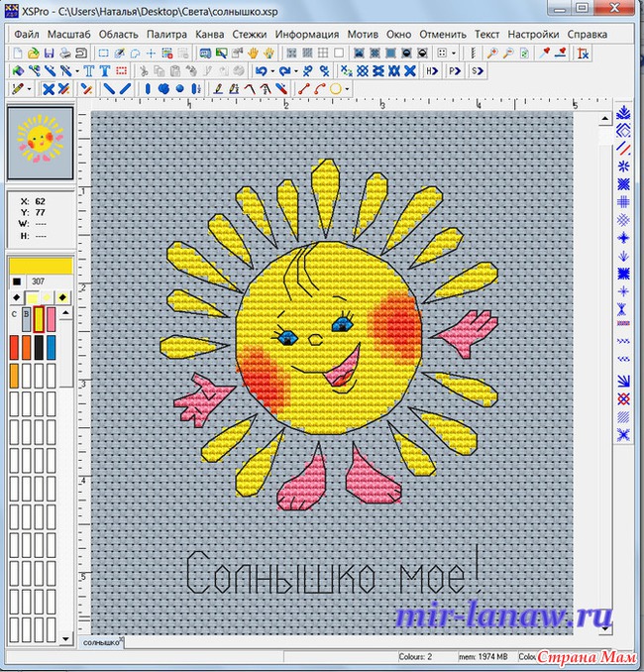Open the Палитра menu

(165, 34)
